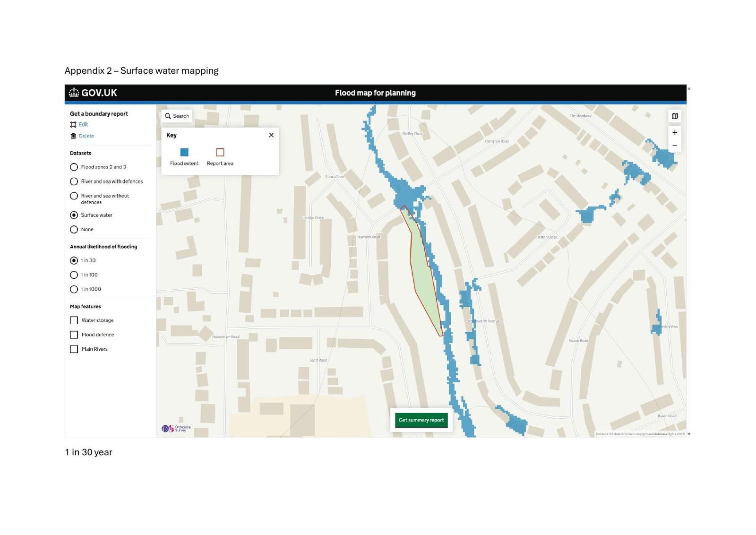The width and height of the screenshot is (756, 535).
Task: Click the red Report area swatch
Action: click(220, 152)
